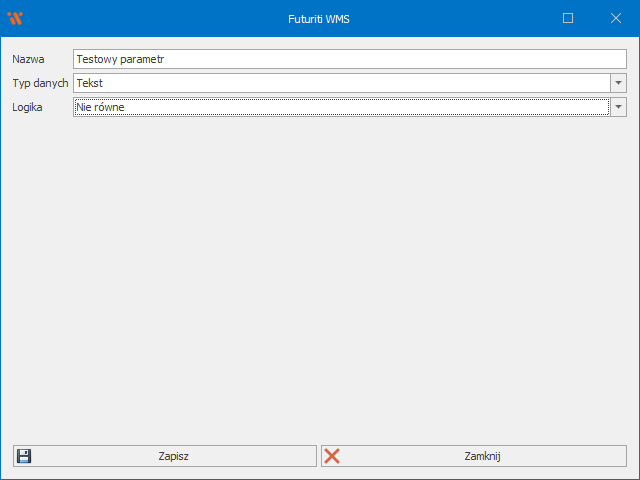The width and height of the screenshot is (640, 480).
Task: Click the Nazwa label
Action: [28, 59]
